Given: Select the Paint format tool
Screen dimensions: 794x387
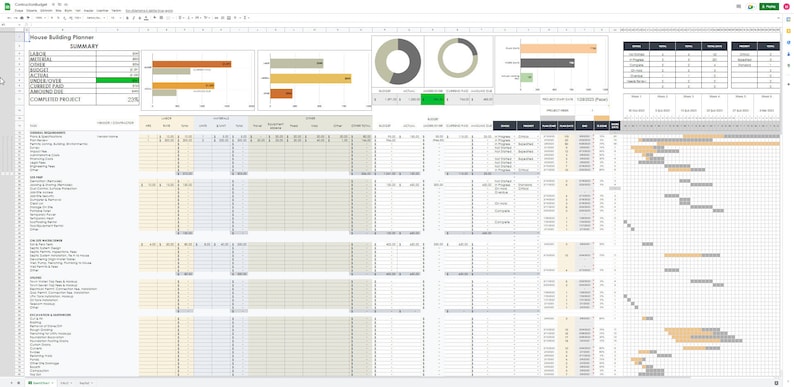Looking at the screenshot, I should click(x=28, y=18).
